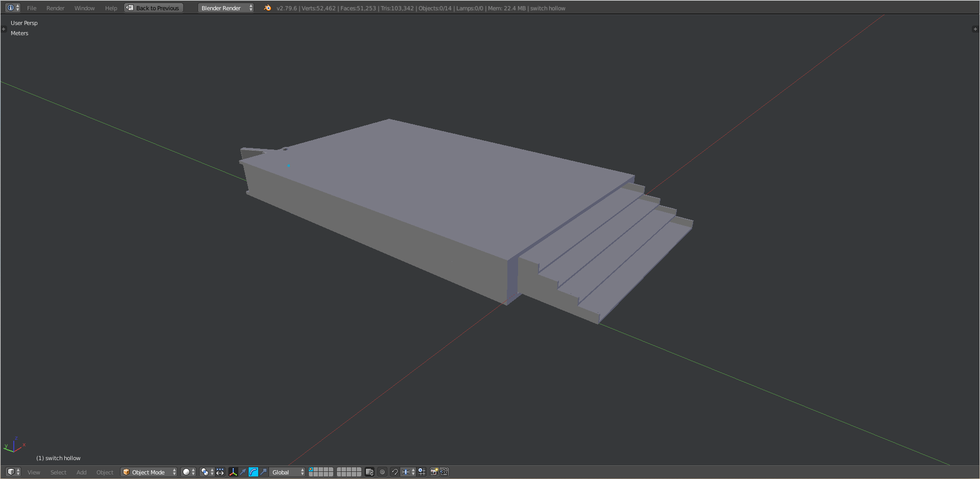
Task: Click the Verts:52,462 statistic
Action: click(318, 8)
